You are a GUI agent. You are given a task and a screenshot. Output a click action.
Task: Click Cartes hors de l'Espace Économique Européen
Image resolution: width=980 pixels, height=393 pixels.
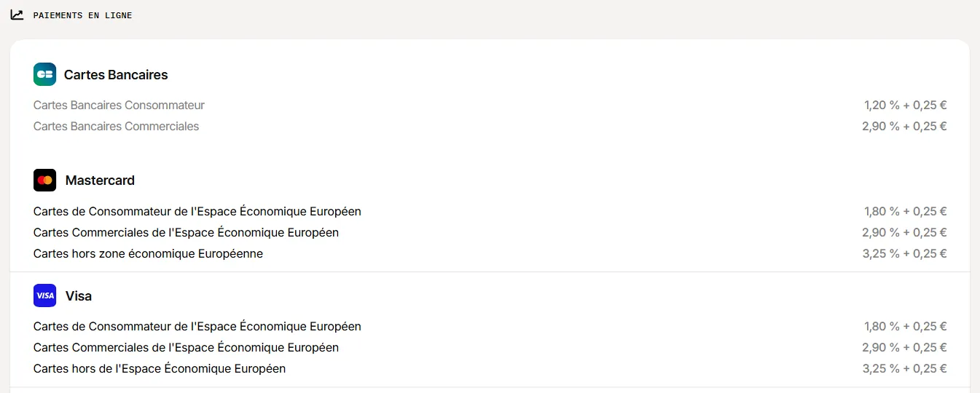[x=160, y=369]
